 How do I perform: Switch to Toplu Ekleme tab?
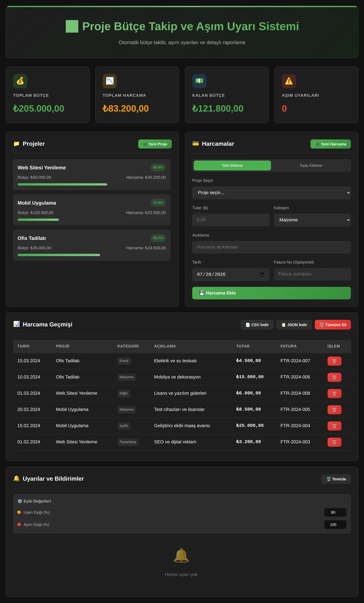click(311, 165)
